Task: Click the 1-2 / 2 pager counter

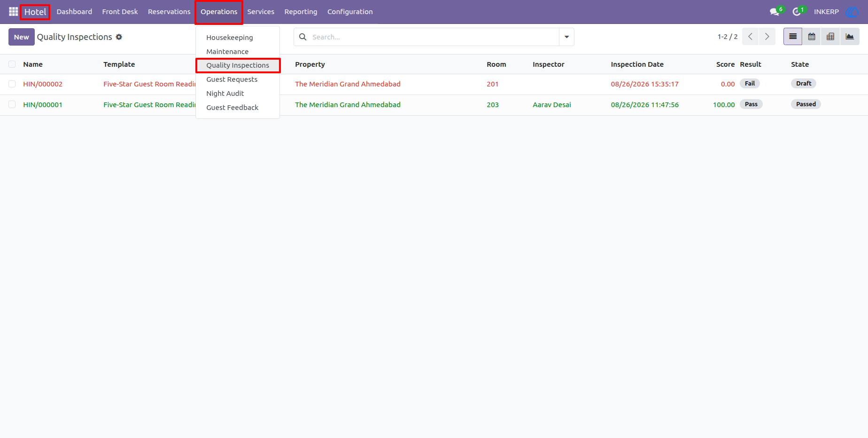Action: (728, 37)
